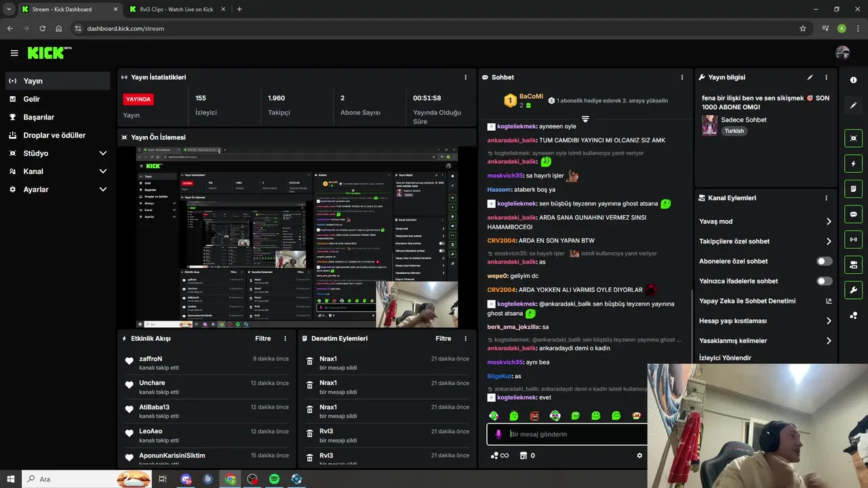Click the browser address bar

(x=434, y=28)
